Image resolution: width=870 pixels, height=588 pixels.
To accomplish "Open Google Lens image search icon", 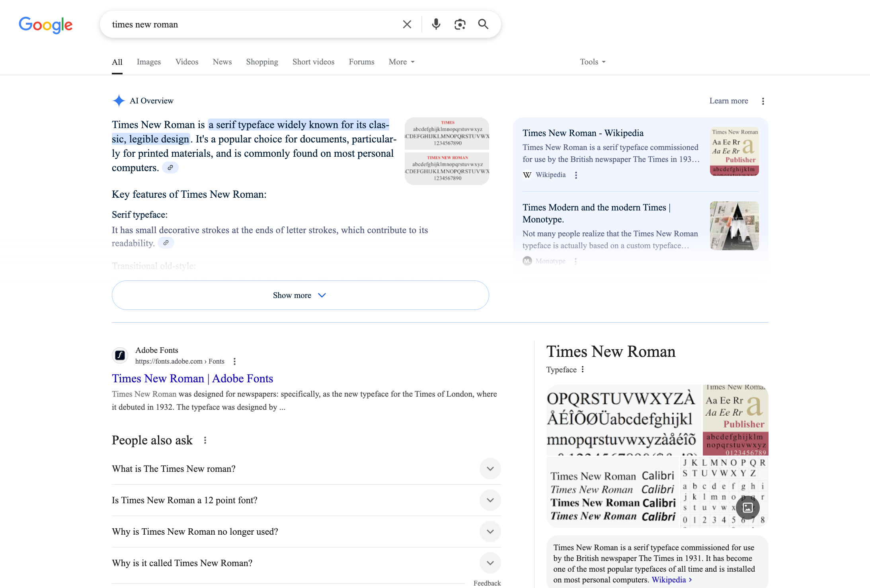I will pos(460,24).
